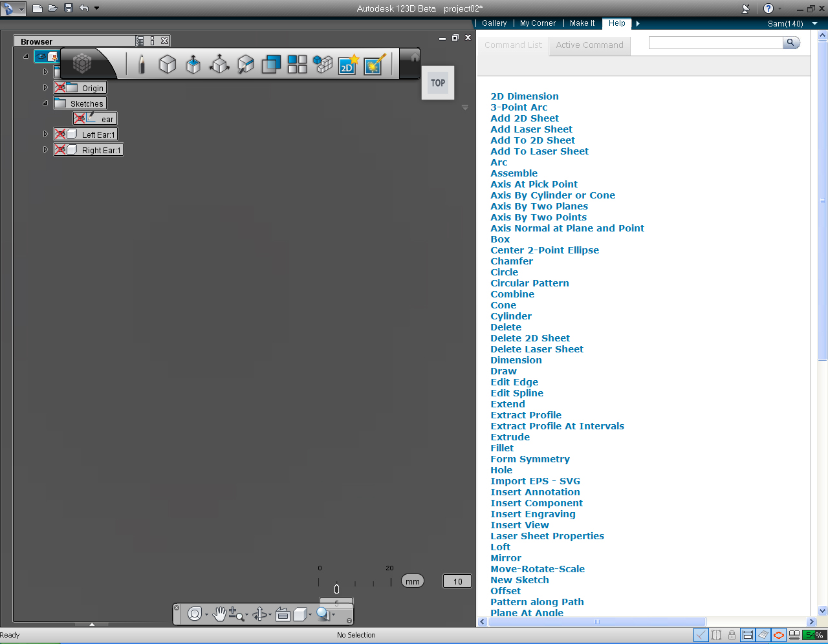The image size is (828, 644).
Task: Select the Help tab
Action: [x=617, y=23]
